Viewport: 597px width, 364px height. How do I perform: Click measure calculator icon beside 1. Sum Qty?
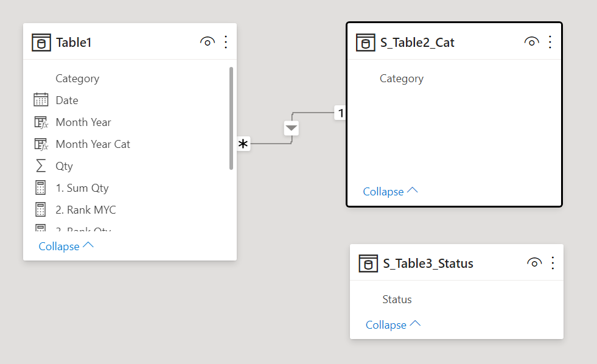point(40,187)
